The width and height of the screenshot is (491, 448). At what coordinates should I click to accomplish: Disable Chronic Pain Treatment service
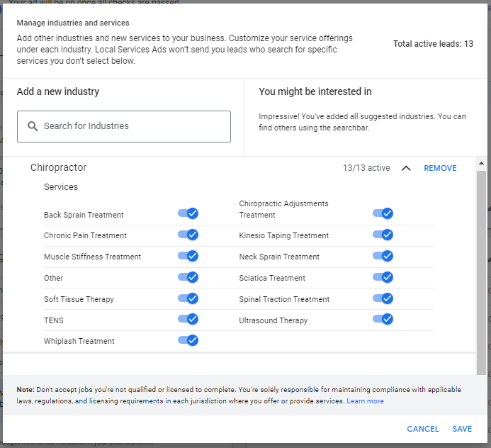click(188, 235)
